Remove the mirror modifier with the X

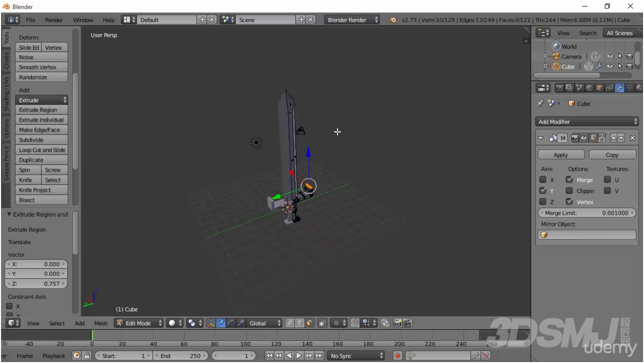pyautogui.click(x=632, y=138)
